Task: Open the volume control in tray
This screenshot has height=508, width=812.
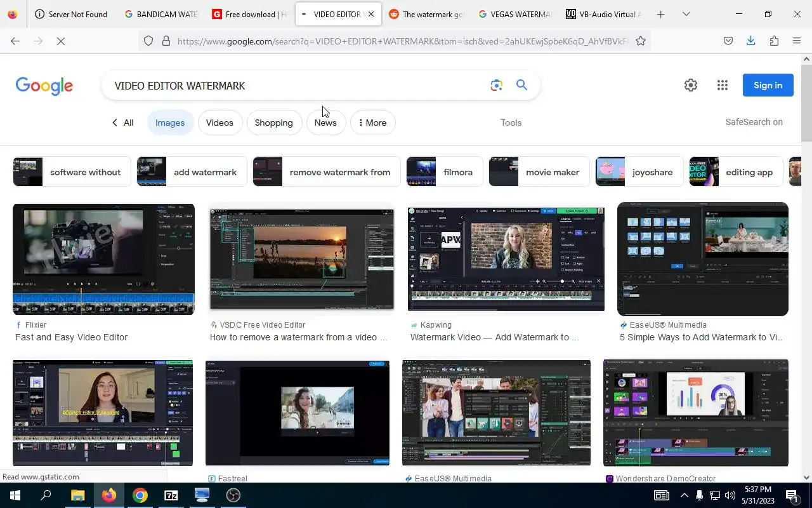Action: click(x=730, y=495)
